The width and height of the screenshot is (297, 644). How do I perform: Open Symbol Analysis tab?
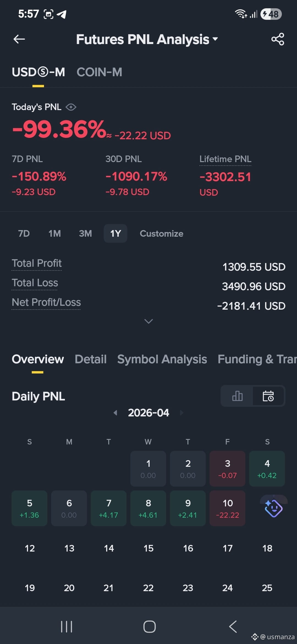click(x=162, y=359)
